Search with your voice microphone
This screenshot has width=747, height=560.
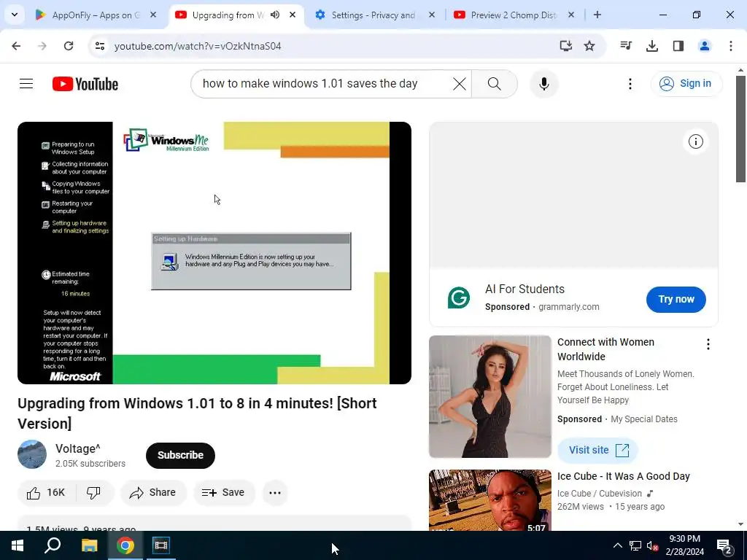coord(543,84)
